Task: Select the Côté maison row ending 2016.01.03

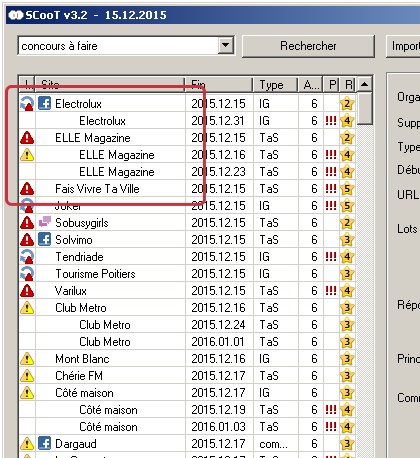Action: click(x=187, y=427)
